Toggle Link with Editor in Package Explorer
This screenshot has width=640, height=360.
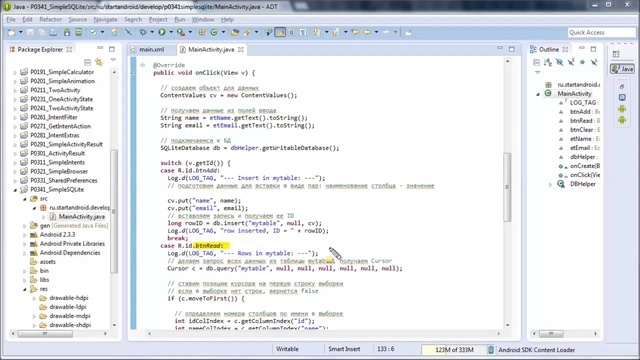coord(99,62)
